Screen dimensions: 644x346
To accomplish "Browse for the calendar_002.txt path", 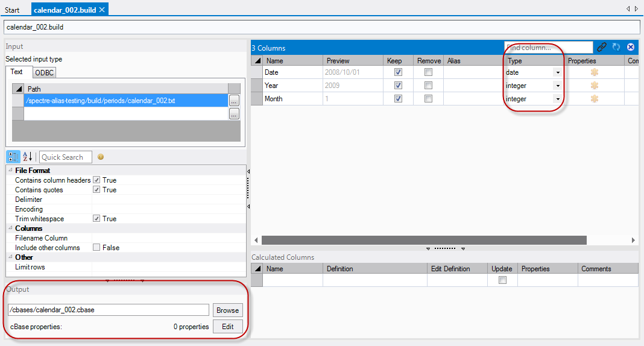I will pos(234,101).
